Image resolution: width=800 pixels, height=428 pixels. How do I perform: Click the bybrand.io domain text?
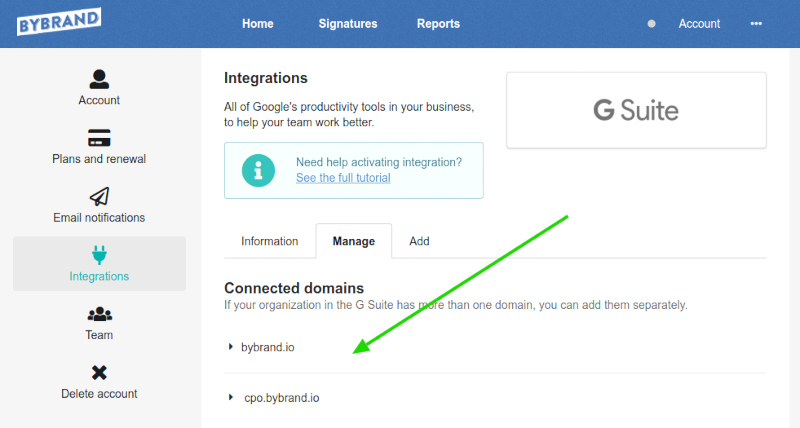pos(267,347)
